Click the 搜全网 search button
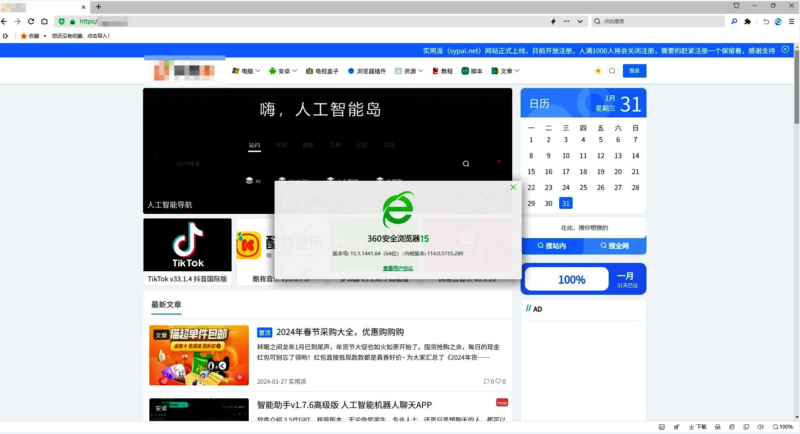800x434 pixels. [615, 246]
